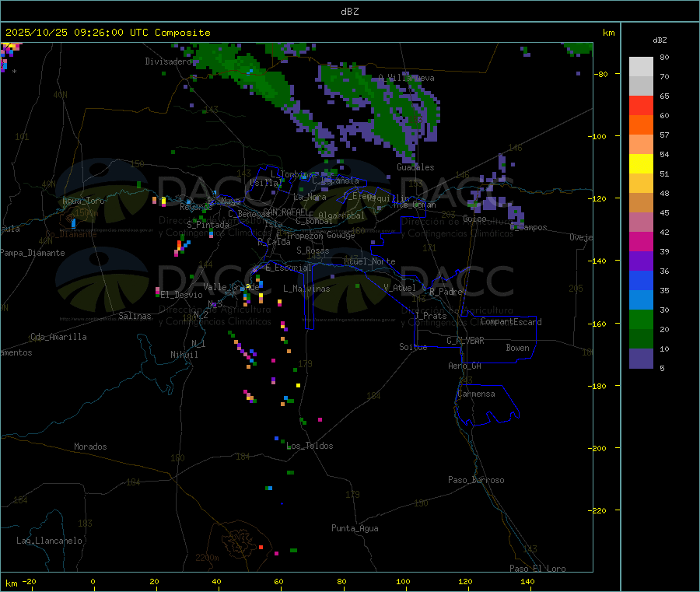The width and height of the screenshot is (700, 592).
Task: Click the Aero_GA label
Action: [x=464, y=366]
